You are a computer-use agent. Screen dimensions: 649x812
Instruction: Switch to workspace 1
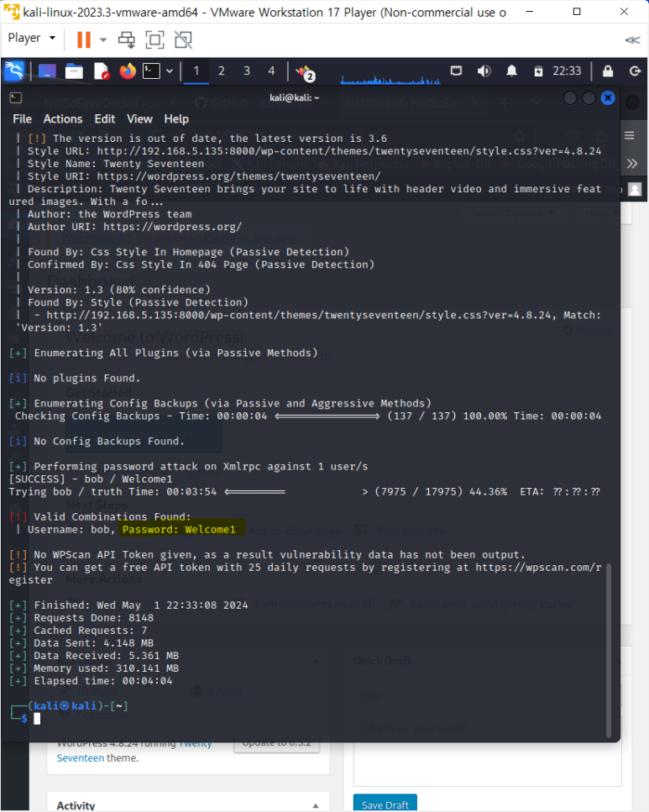coord(196,71)
